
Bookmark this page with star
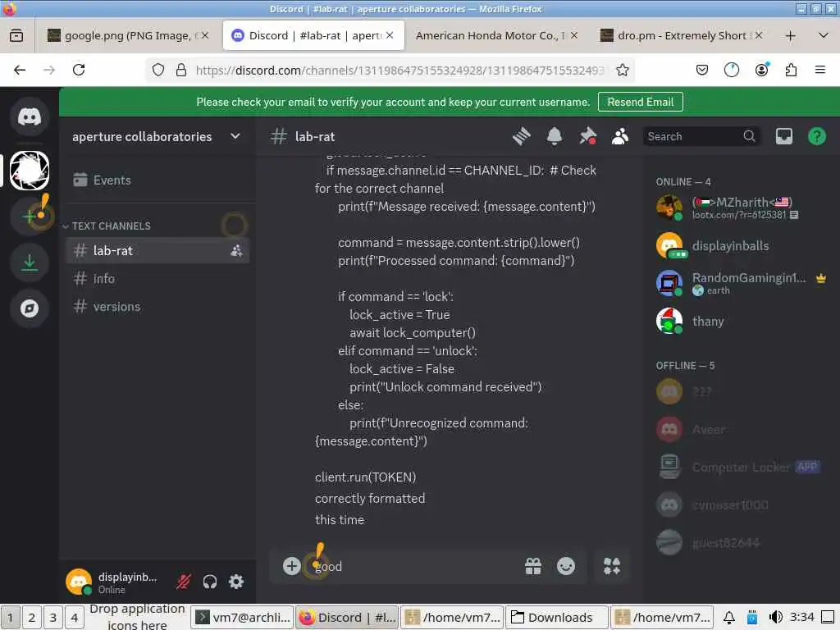tap(622, 71)
